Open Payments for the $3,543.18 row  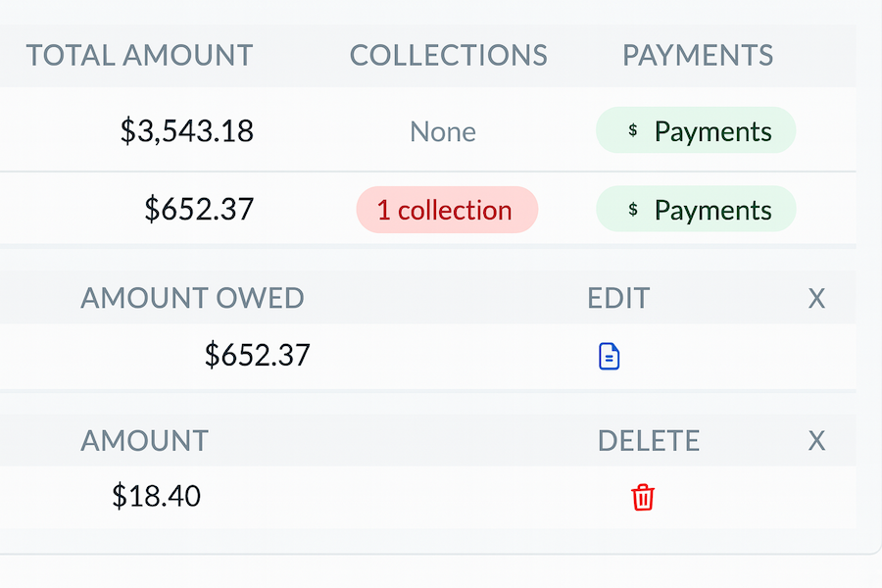coord(696,130)
